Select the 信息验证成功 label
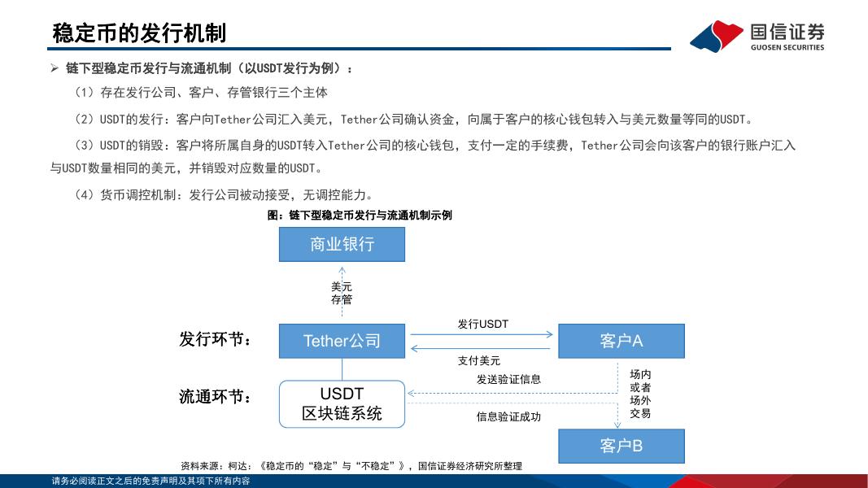The width and height of the screenshot is (868, 488). tap(508, 417)
